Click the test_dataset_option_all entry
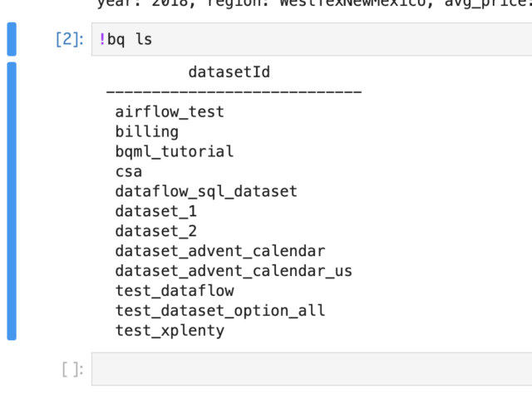This screenshot has width=532, height=400. (220, 310)
